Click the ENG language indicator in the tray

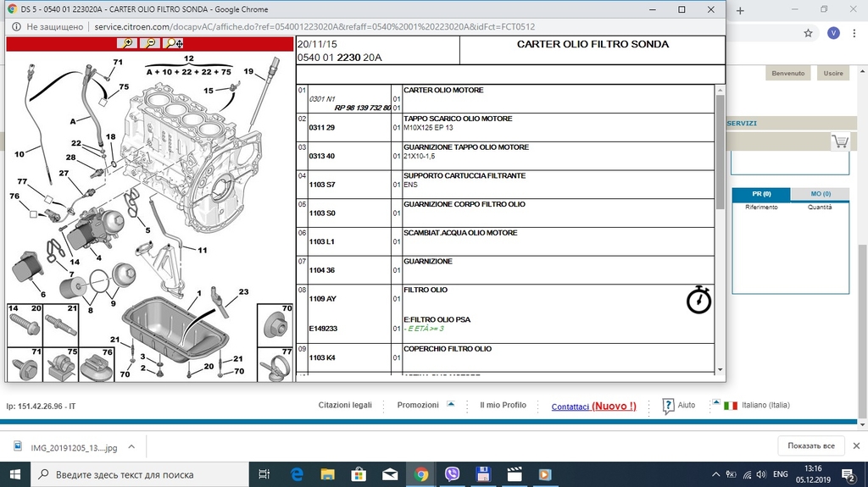781,474
